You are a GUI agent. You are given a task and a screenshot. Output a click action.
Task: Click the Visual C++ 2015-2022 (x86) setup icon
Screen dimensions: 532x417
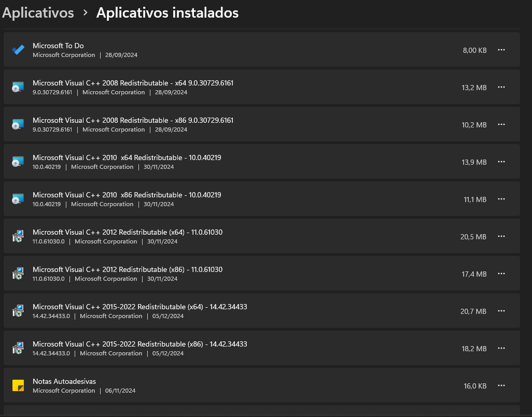[x=18, y=348]
